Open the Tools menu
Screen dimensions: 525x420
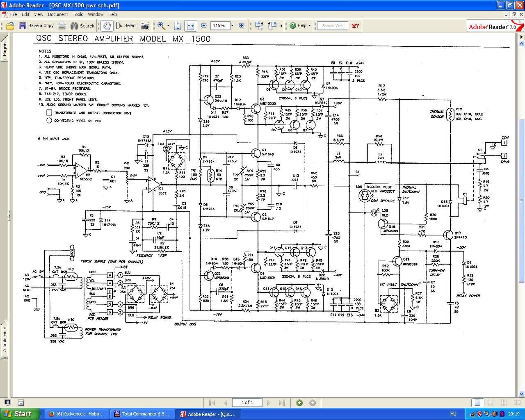pyautogui.click(x=78, y=14)
